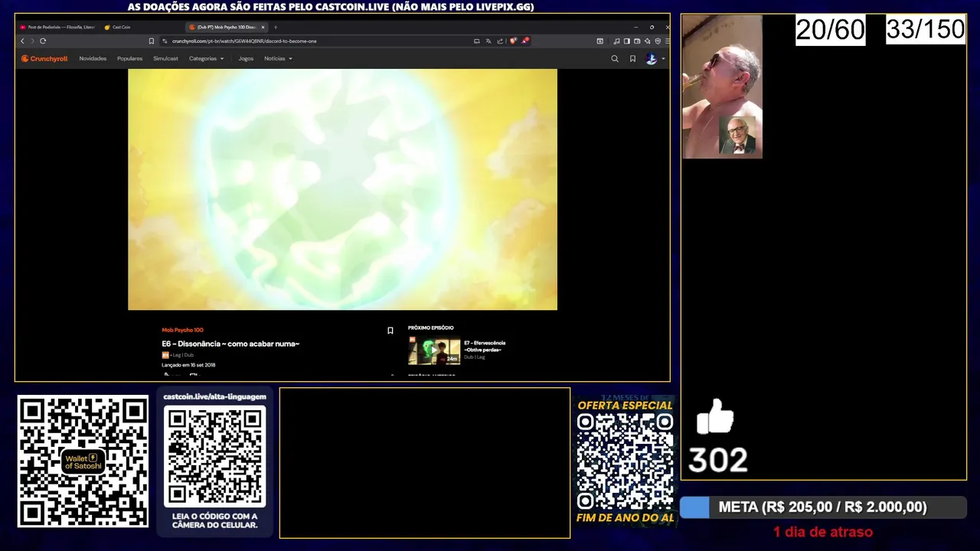Screen dimensions: 980x551
Task: Click the 20/60 counter text
Action: [x=831, y=30]
